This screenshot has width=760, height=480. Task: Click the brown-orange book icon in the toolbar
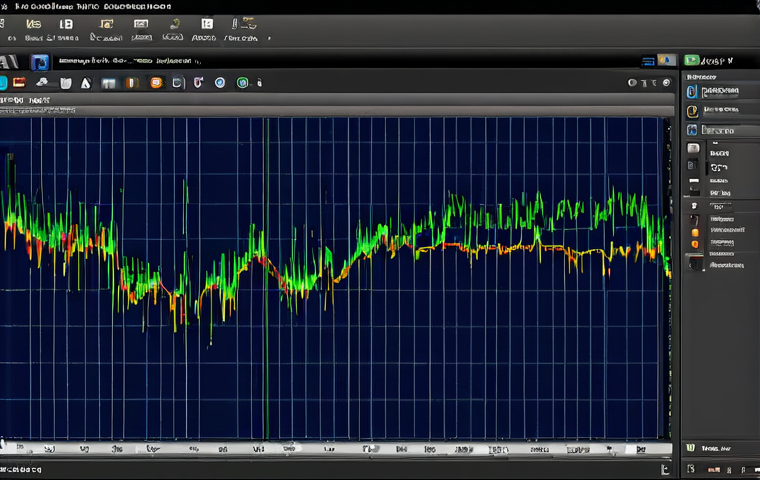(132, 83)
